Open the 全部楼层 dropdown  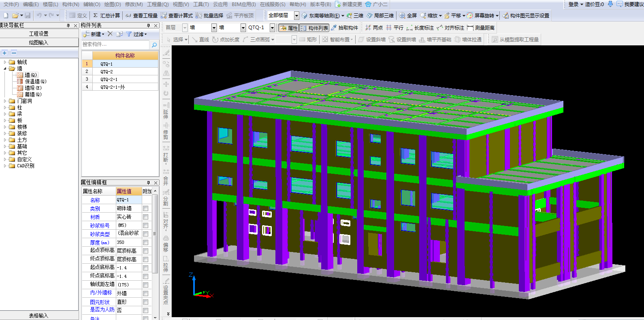coord(296,15)
